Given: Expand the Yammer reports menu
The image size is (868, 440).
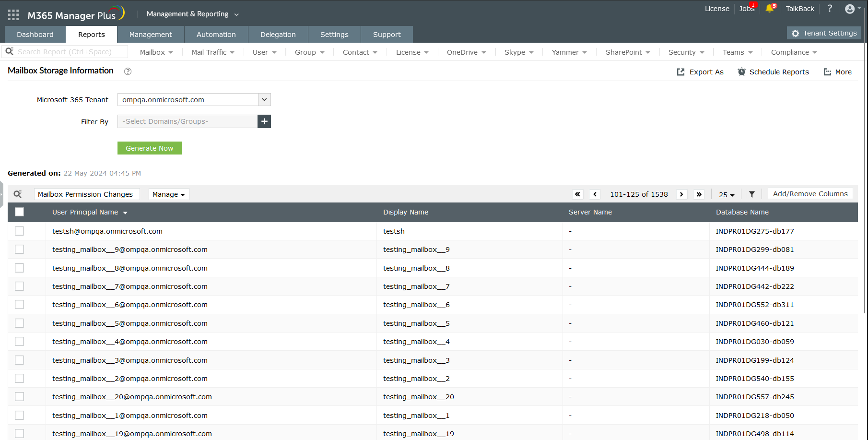Looking at the screenshot, I should click(569, 52).
